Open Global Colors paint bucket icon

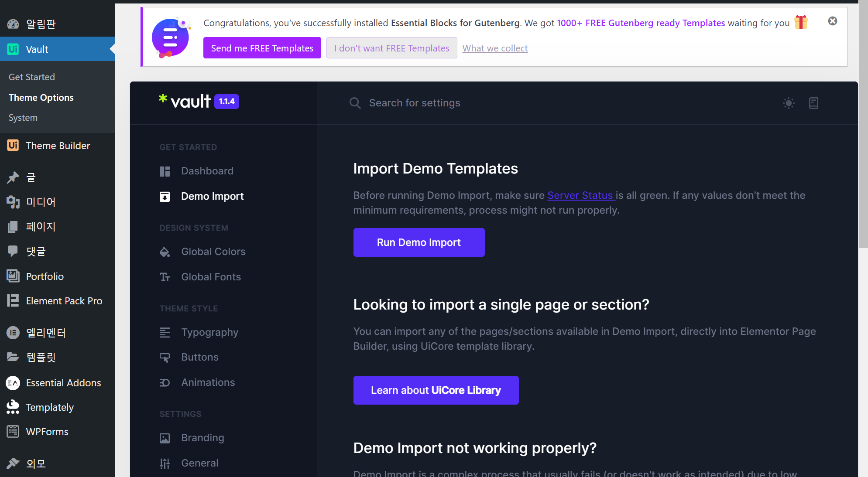click(x=165, y=252)
